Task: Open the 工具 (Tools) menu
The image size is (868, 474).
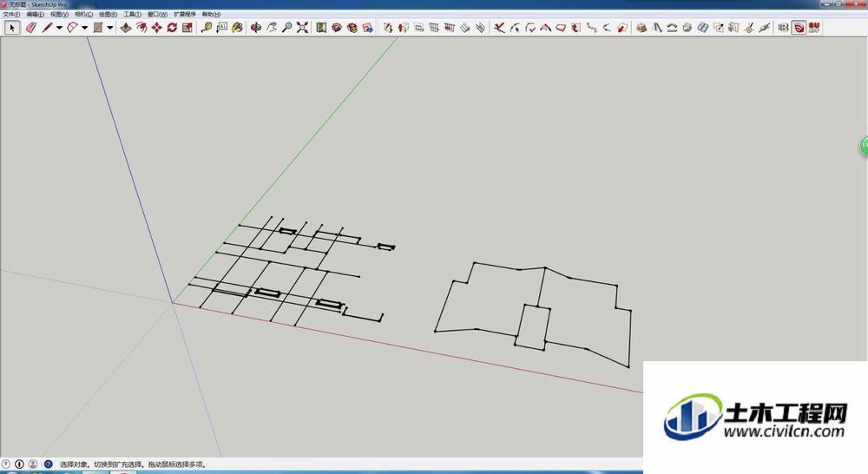Action: (x=132, y=14)
